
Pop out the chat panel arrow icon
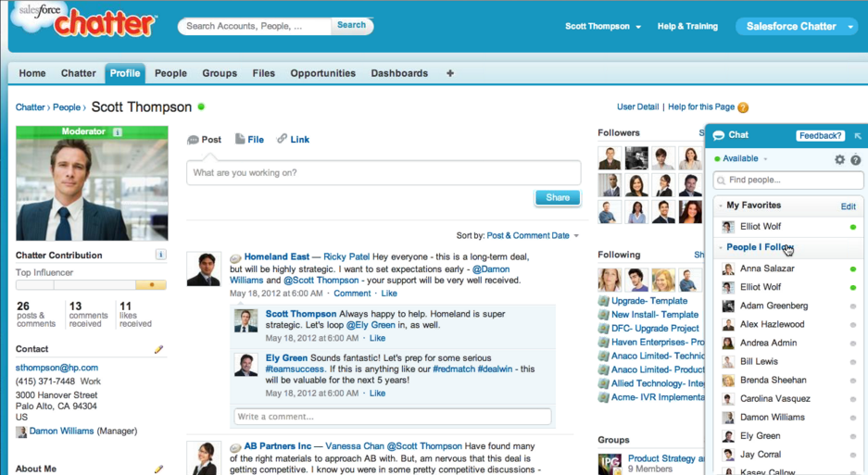(858, 136)
